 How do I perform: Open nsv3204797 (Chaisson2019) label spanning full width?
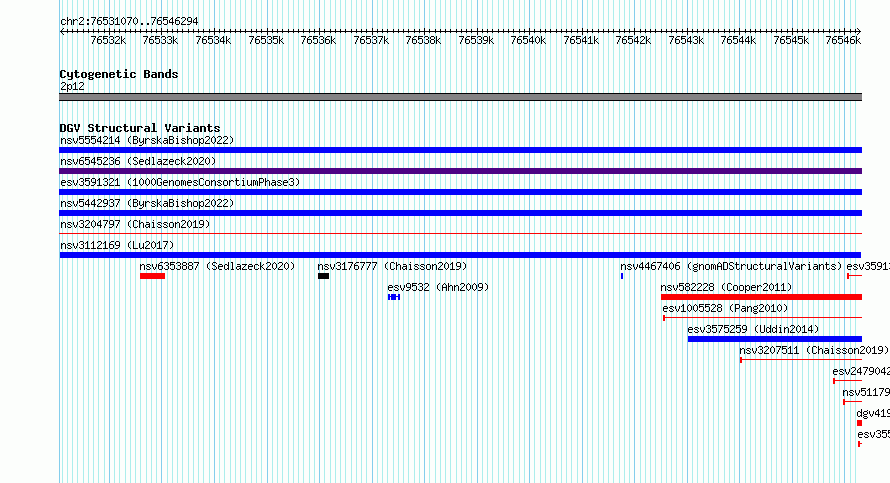[135, 224]
